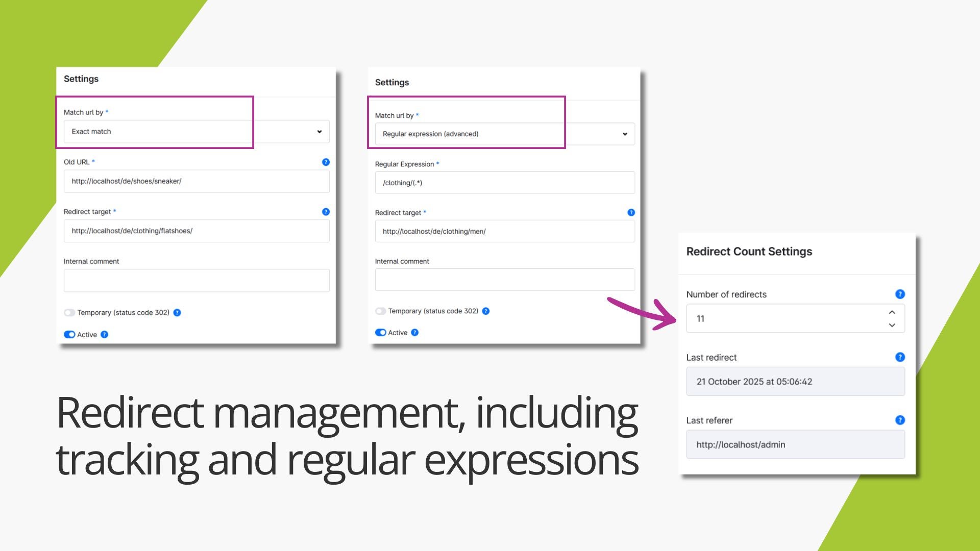This screenshot has width=980, height=551.
Task: Increase the Number of redirects value
Action: pos(892,312)
